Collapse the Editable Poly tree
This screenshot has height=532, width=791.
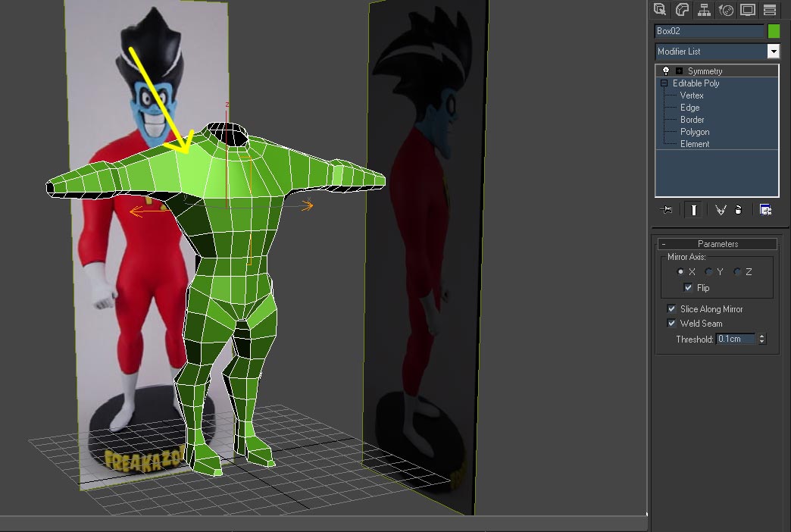[664, 83]
